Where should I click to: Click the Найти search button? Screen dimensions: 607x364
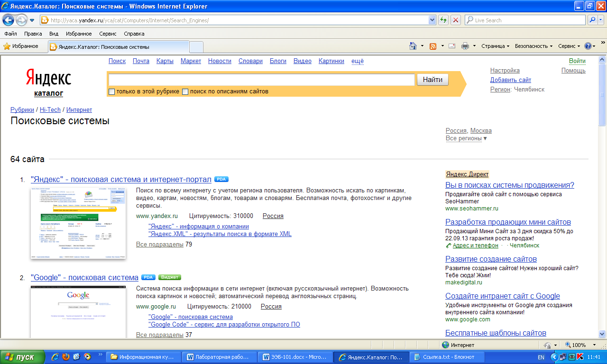[432, 80]
